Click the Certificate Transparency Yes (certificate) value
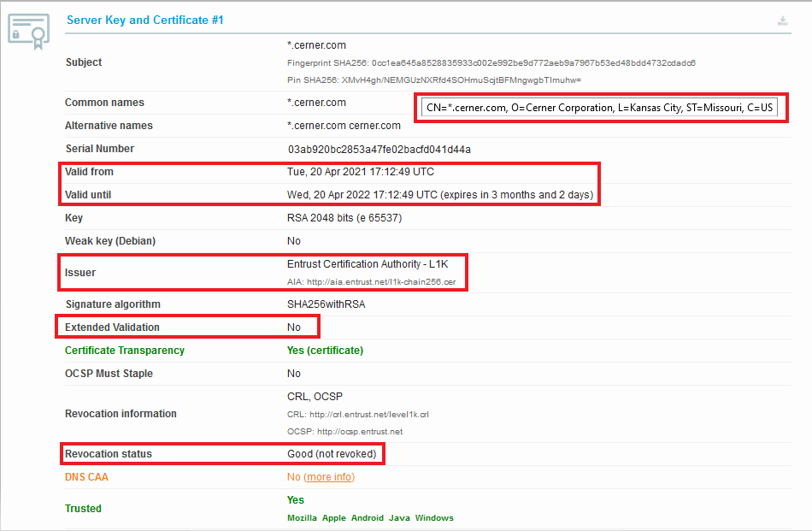Viewport: 812px width, 531px height. click(325, 351)
